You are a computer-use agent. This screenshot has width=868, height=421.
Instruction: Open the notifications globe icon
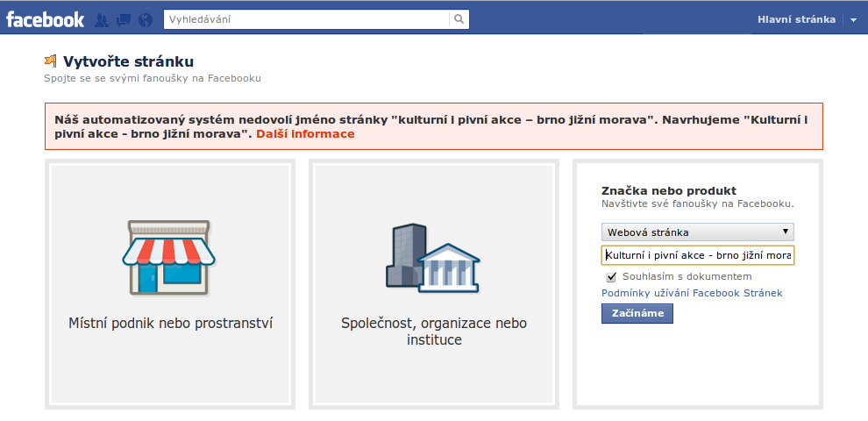pos(146,19)
